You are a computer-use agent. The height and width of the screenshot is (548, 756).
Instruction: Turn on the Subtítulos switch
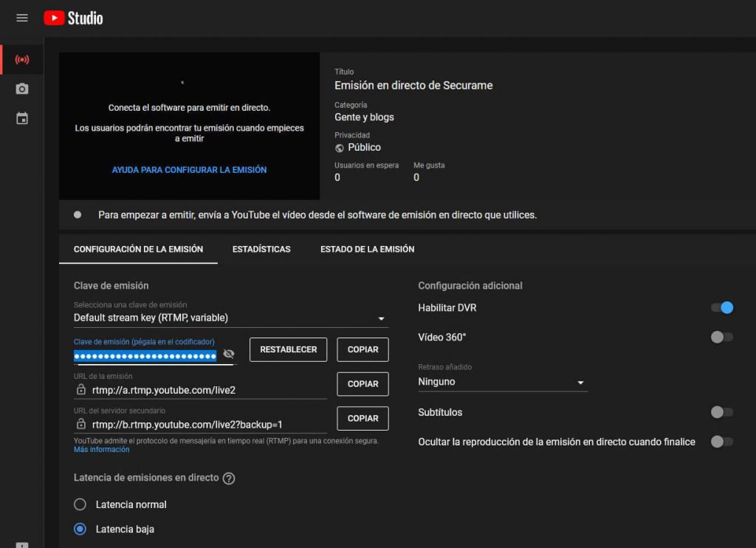(x=722, y=412)
